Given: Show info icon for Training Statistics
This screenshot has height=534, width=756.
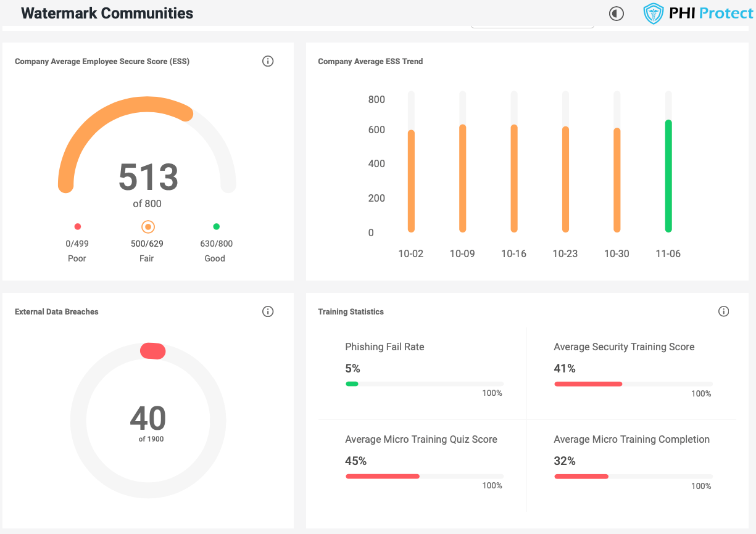Looking at the screenshot, I should coord(724,311).
